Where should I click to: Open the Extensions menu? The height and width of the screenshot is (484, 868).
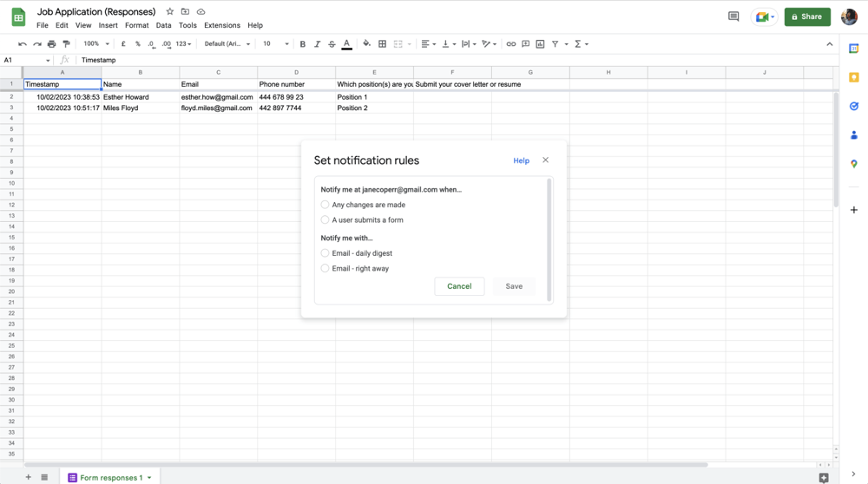tap(221, 25)
